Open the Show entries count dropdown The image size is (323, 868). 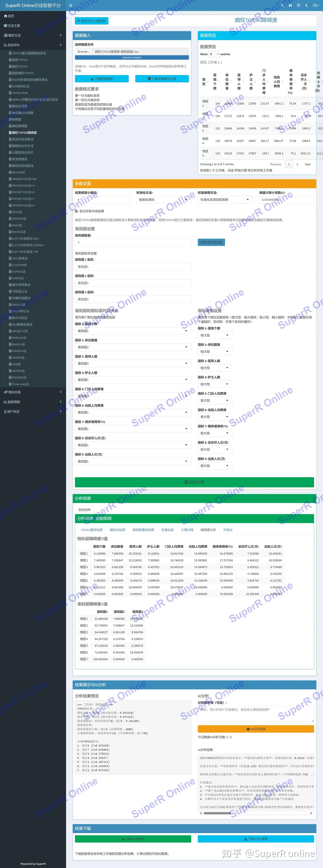pos(214,54)
